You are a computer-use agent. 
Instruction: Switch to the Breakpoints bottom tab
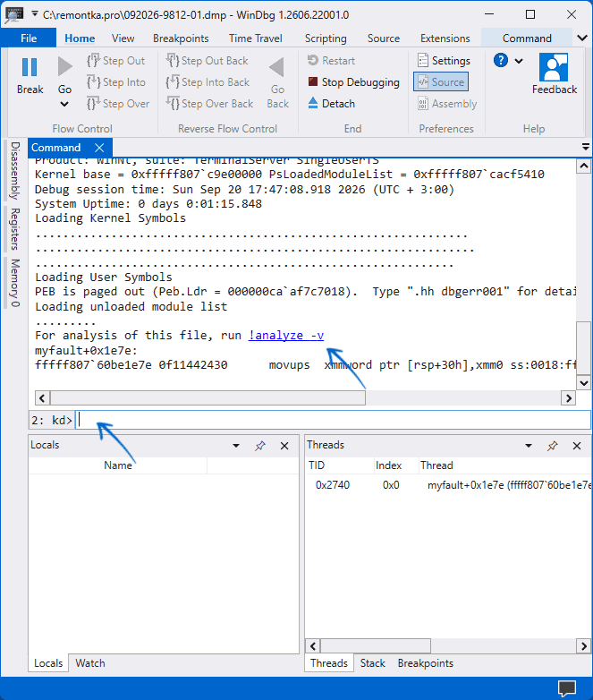[x=425, y=663]
